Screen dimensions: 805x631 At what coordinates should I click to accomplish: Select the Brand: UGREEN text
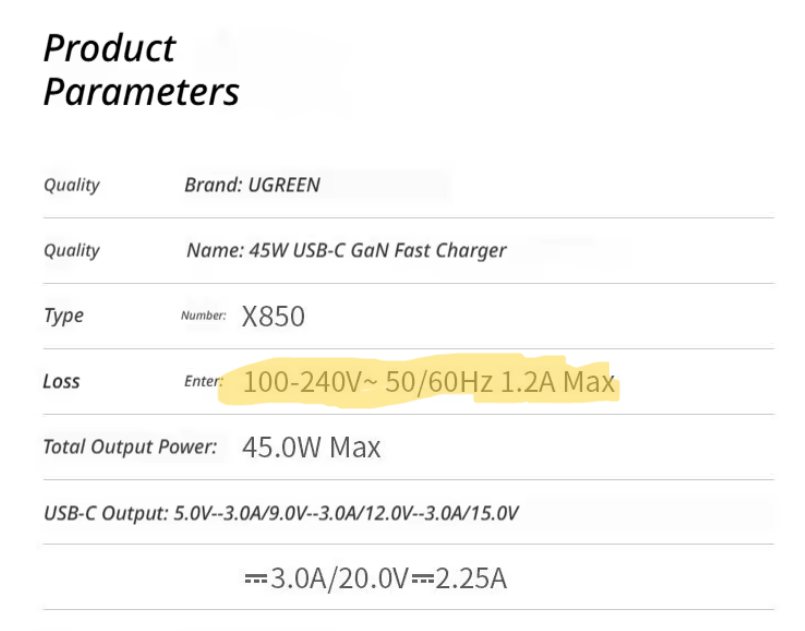click(252, 185)
